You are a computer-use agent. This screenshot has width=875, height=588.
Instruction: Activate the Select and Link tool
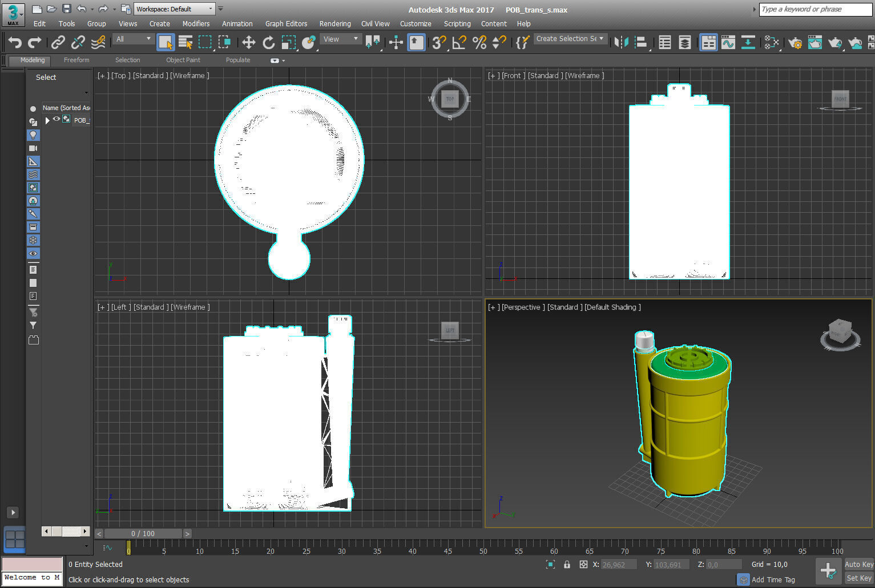tap(58, 42)
